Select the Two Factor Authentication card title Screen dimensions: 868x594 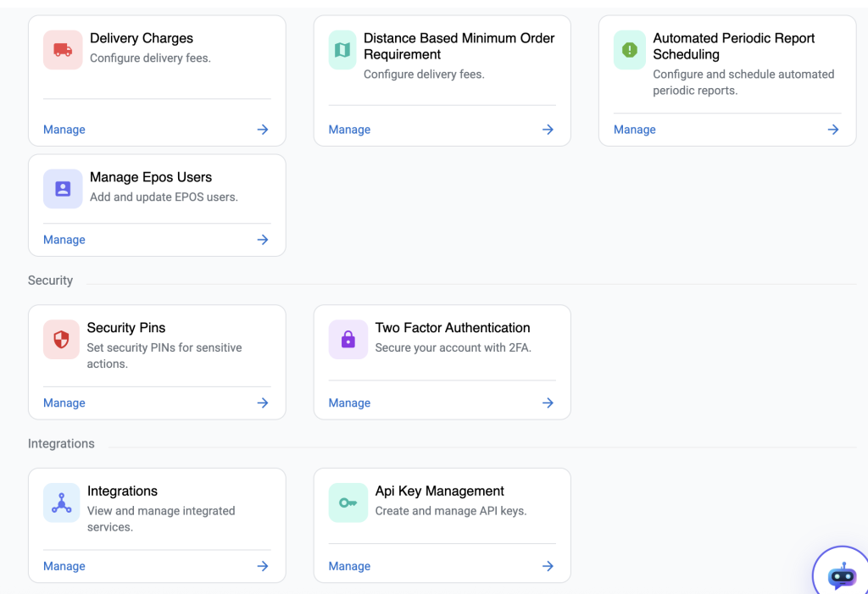tap(453, 328)
